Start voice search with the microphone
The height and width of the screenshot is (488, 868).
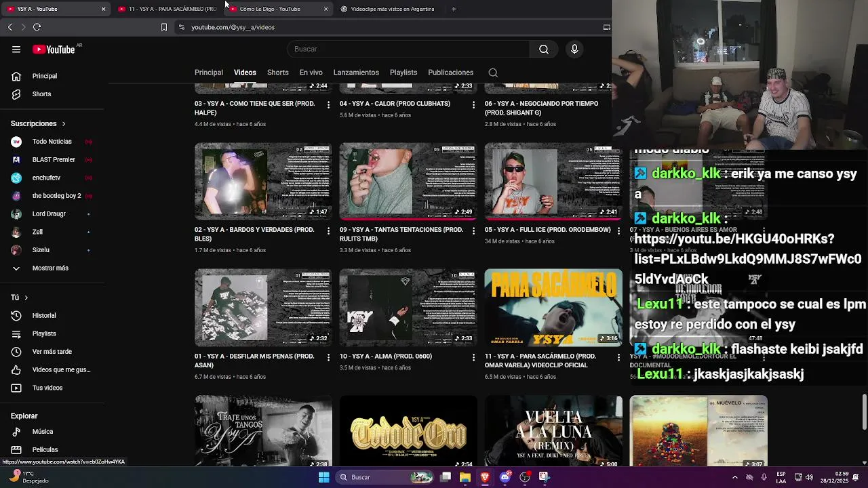click(574, 49)
